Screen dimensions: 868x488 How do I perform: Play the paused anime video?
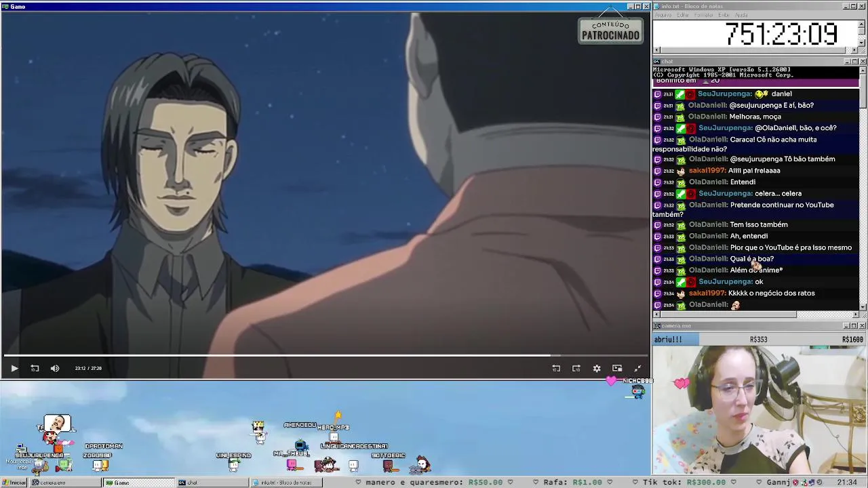tap(14, 368)
